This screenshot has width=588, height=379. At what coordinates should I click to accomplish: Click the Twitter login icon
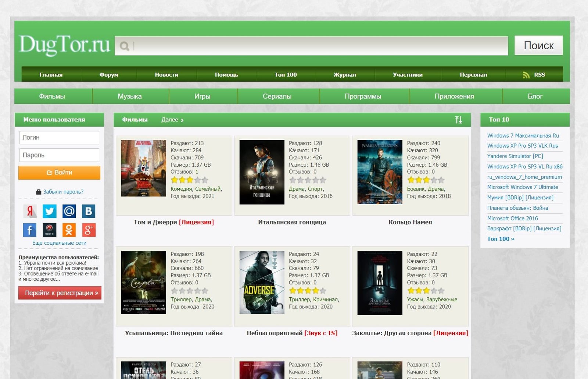pyautogui.click(x=50, y=211)
